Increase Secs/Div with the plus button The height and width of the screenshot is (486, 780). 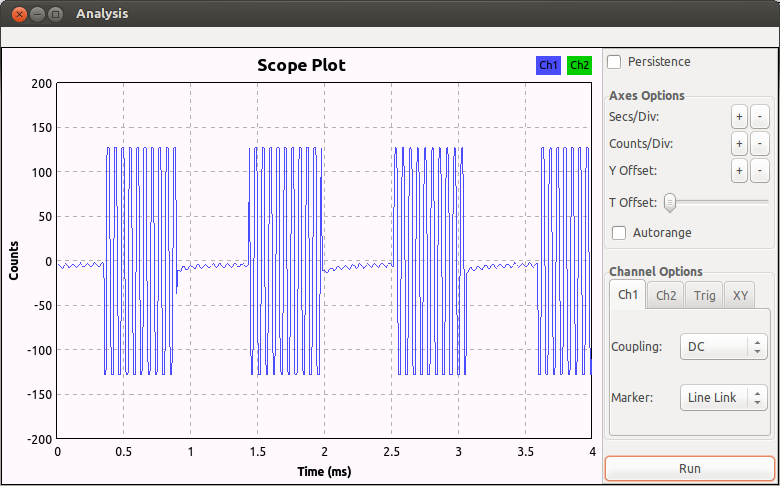tap(739, 117)
